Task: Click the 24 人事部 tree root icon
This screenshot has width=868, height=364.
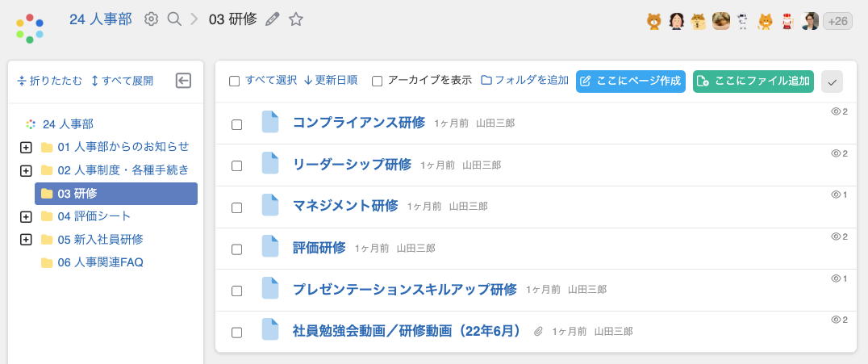Action: coord(31,124)
